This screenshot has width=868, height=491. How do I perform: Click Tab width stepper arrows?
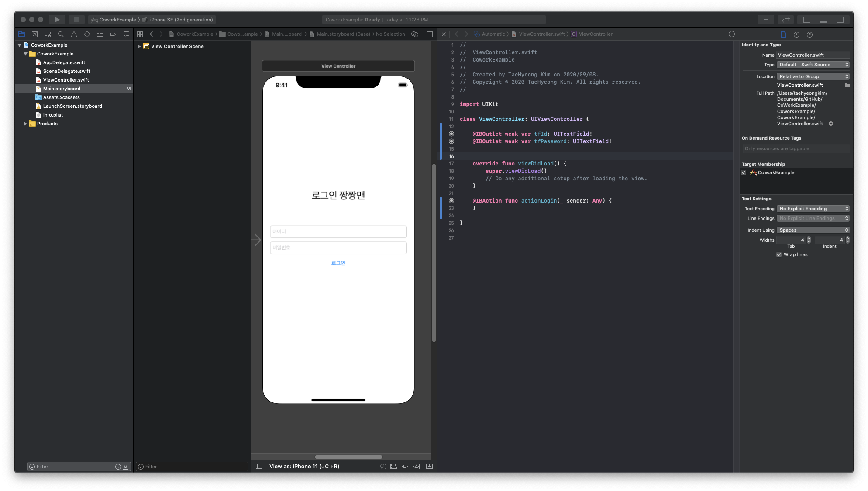pos(809,240)
